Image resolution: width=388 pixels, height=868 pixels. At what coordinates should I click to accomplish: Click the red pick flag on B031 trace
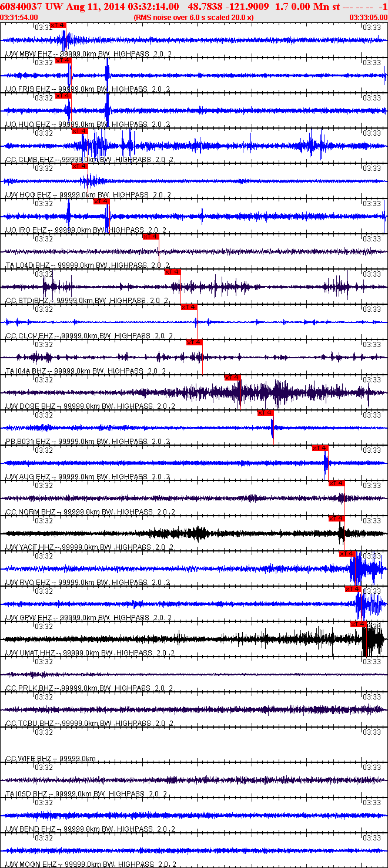pyautogui.click(x=266, y=413)
